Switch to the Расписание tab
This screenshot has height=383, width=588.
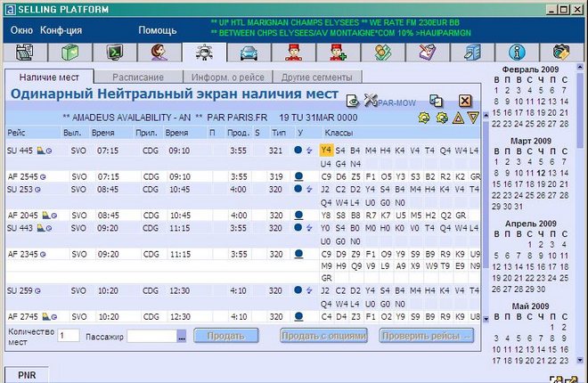coord(138,77)
